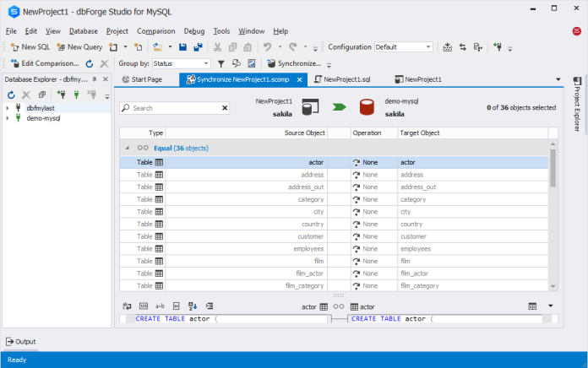Open the Undo history dropdown arrow

tap(280, 47)
